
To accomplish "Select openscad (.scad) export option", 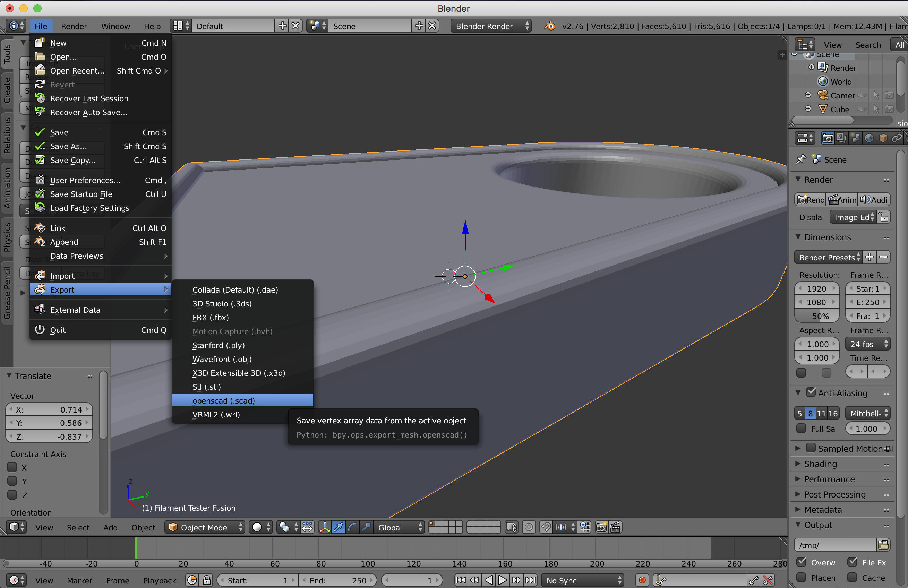I will pos(243,400).
